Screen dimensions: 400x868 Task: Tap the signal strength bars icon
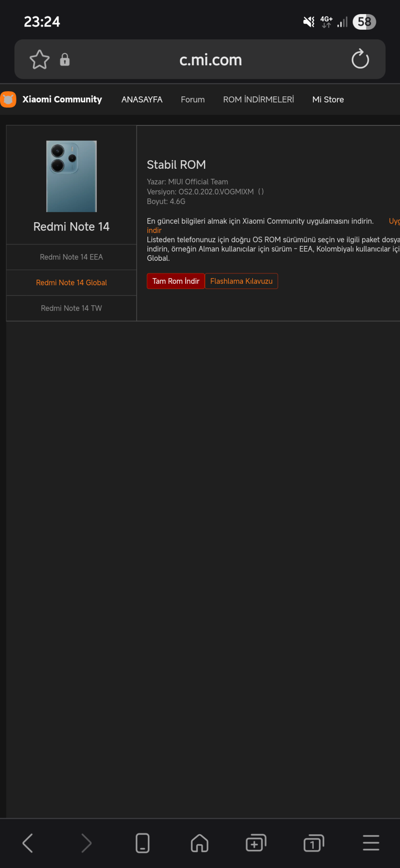[x=343, y=22]
